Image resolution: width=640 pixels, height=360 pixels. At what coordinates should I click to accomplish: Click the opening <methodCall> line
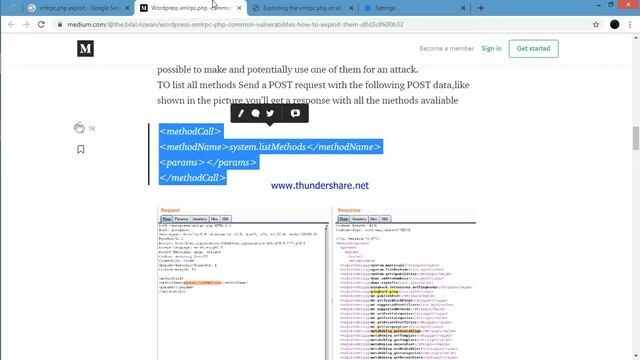(x=191, y=131)
